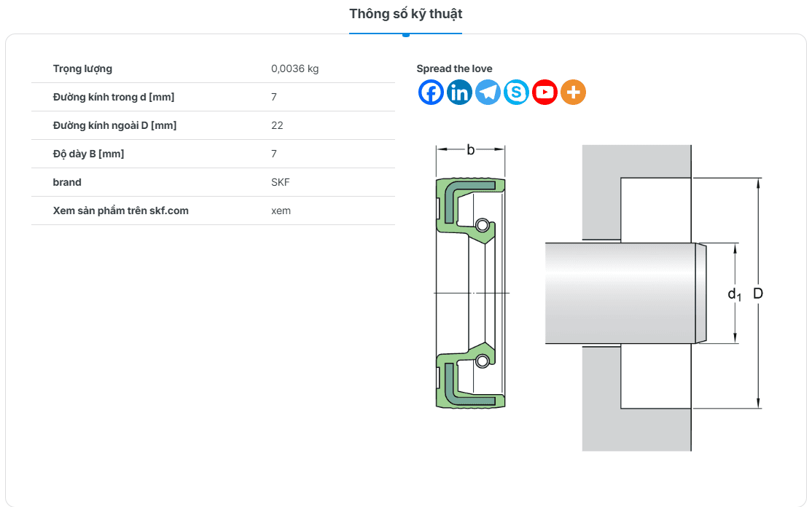Open the 'xem' link for skf.com

click(281, 211)
